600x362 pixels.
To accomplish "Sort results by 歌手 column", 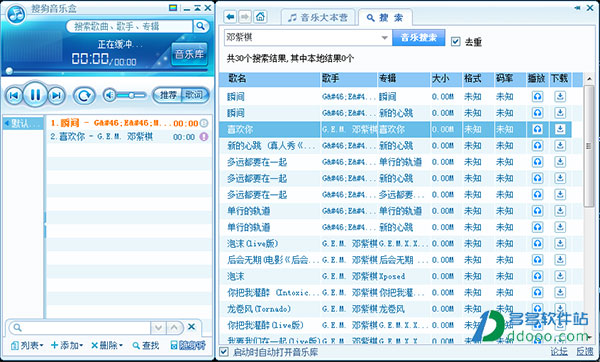I will point(349,79).
